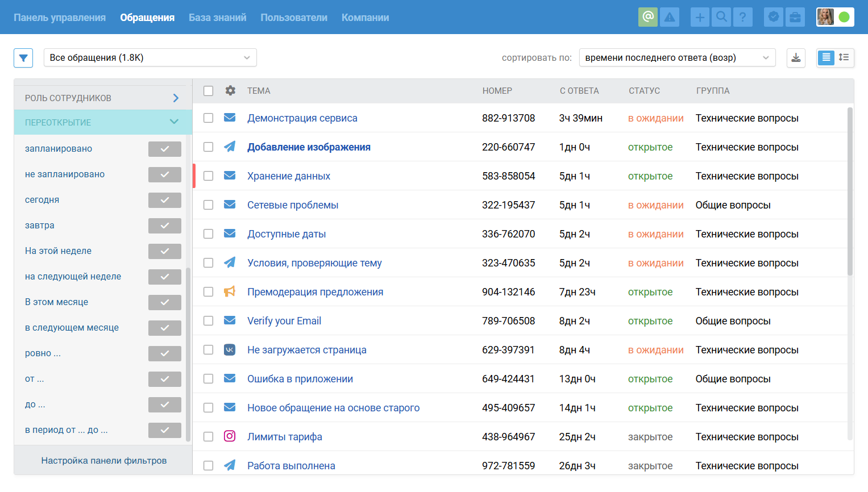868x492 pixels.
Task: Open search with the magnifier icon
Action: 721,17
